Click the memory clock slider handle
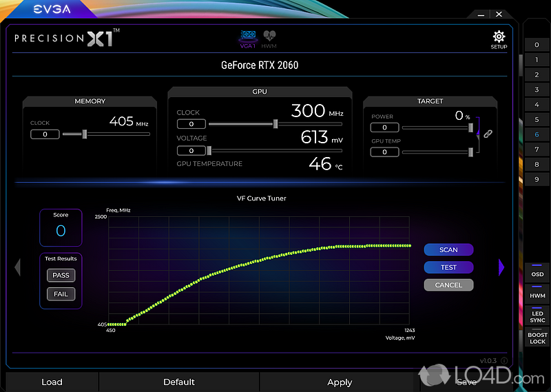This screenshot has height=392, width=551. 84,134
